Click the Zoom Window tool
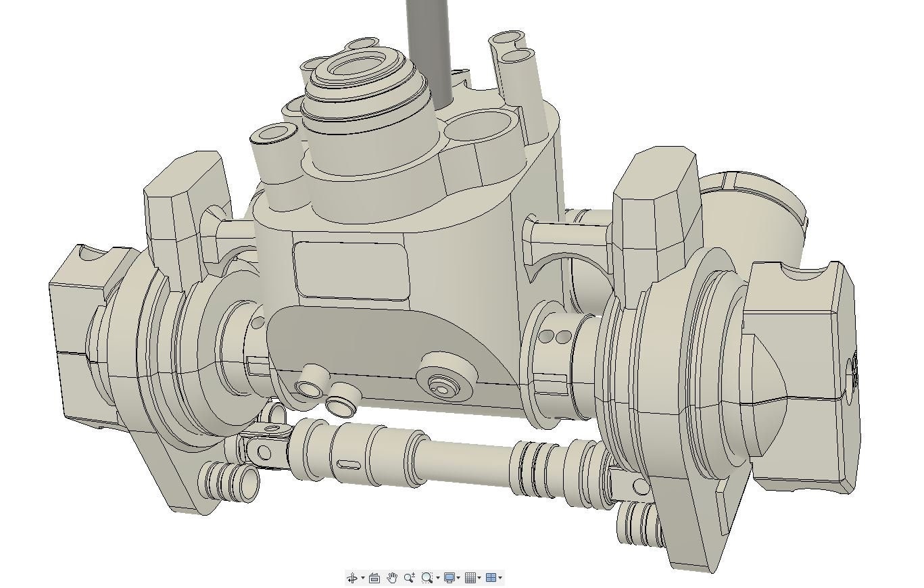Viewport: 924px width, 588px height. pos(427,578)
